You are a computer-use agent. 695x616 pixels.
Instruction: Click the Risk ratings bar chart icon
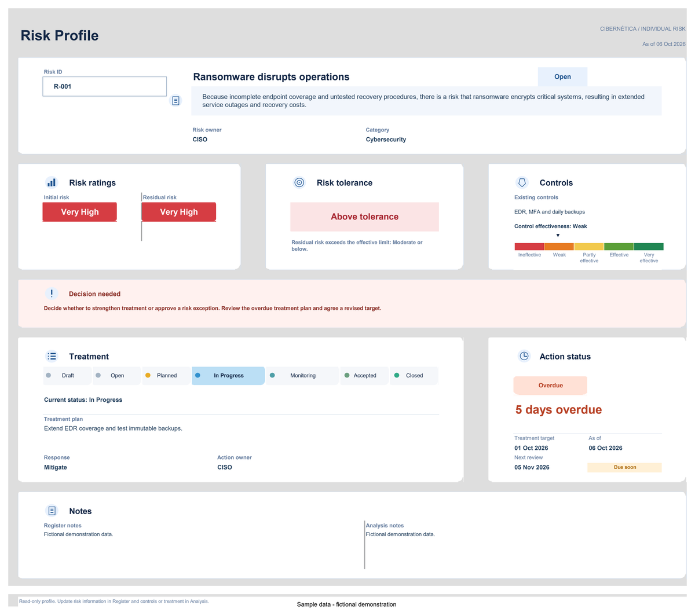pyautogui.click(x=52, y=182)
